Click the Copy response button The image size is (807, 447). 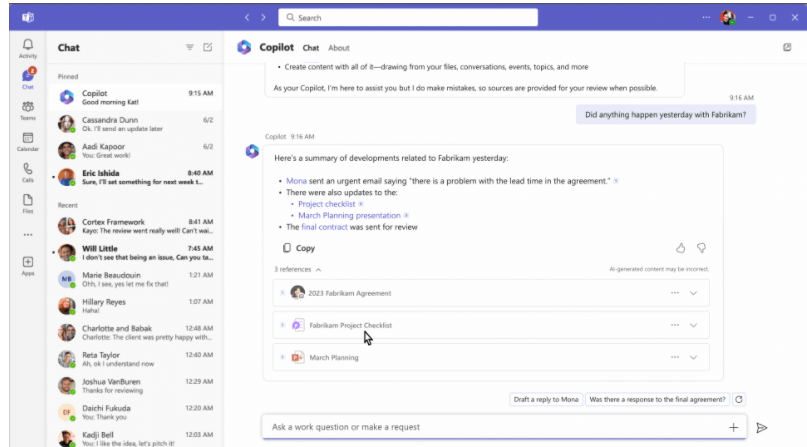tap(299, 248)
